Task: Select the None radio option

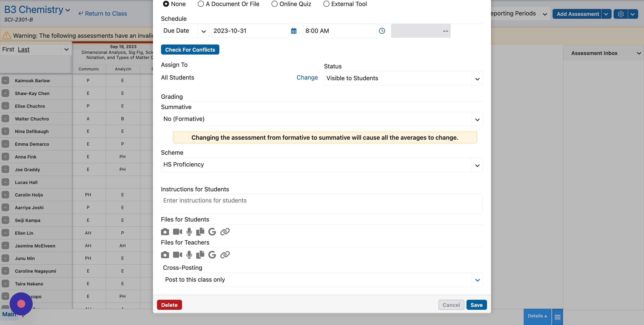Action: coord(166,4)
